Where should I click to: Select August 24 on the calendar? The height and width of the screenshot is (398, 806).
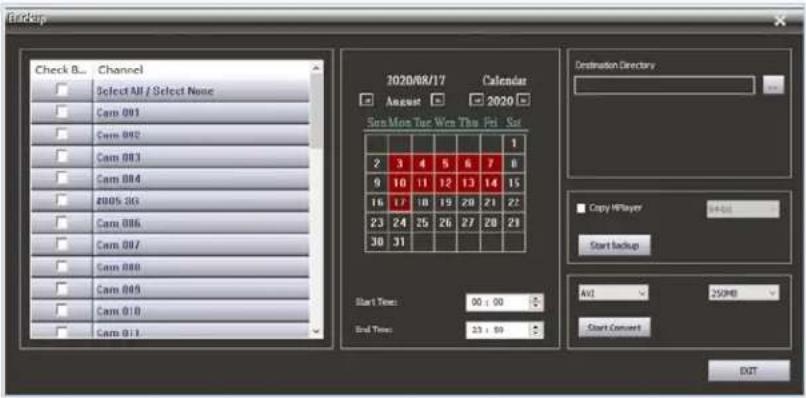[399, 223]
